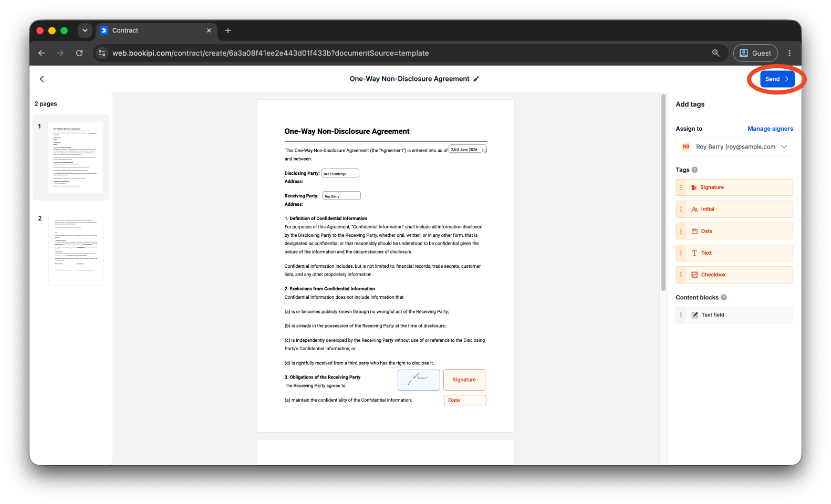The height and width of the screenshot is (504, 831).
Task: Click the Signature tag pen icon
Action: (x=694, y=187)
